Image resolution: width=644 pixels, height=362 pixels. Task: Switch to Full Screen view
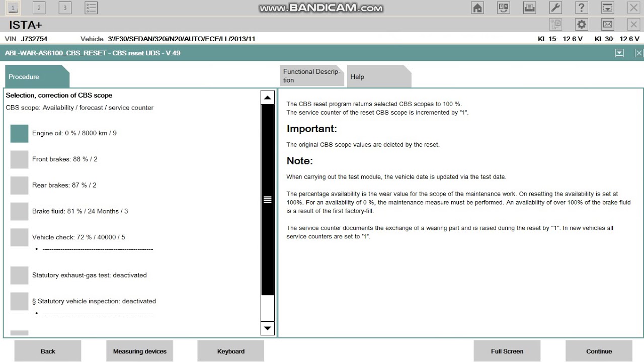[x=507, y=351]
